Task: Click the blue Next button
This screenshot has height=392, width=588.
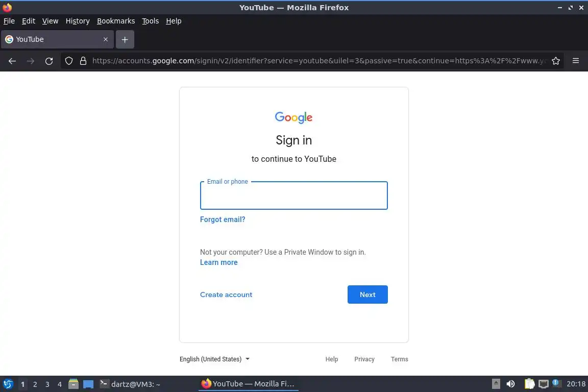Action: [x=367, y=295]
